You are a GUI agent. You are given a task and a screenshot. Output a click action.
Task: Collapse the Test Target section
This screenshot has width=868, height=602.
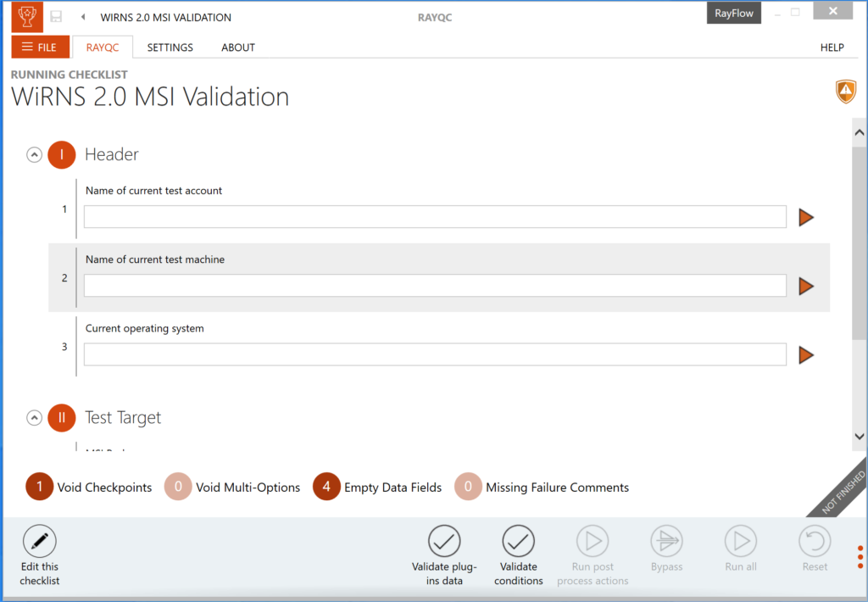click(x=34, y=417)
